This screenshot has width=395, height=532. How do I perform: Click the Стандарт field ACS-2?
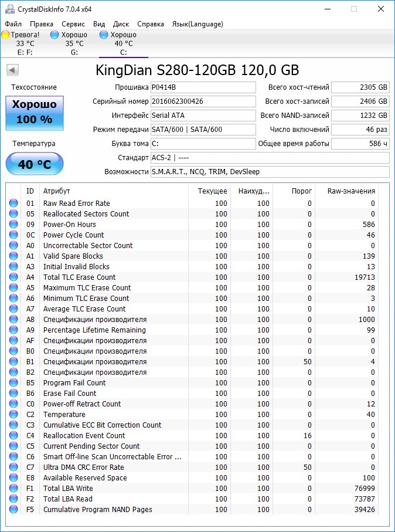pos(270,158)
